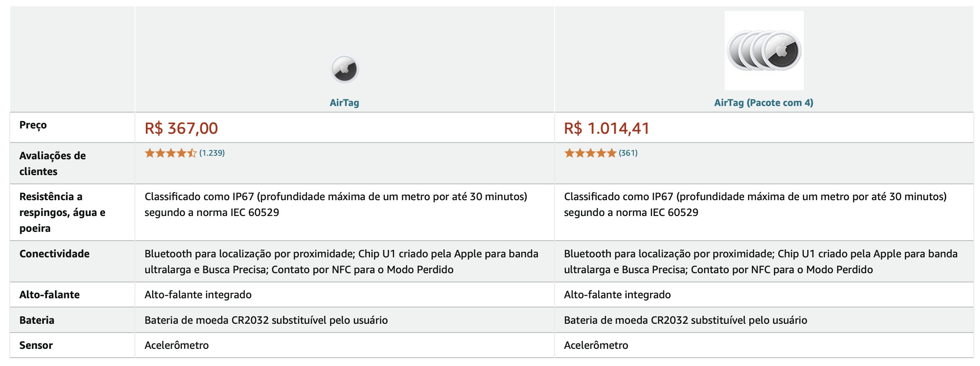Click the R$ 367,00 price
The width and height of the screenshot is (980, 366).
tap(181, 128)
